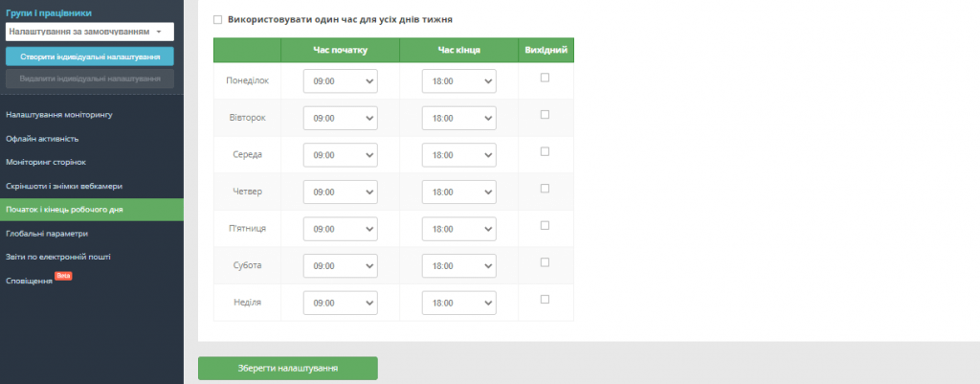Go to Звіти по електронній пошті

click(58, 257)
